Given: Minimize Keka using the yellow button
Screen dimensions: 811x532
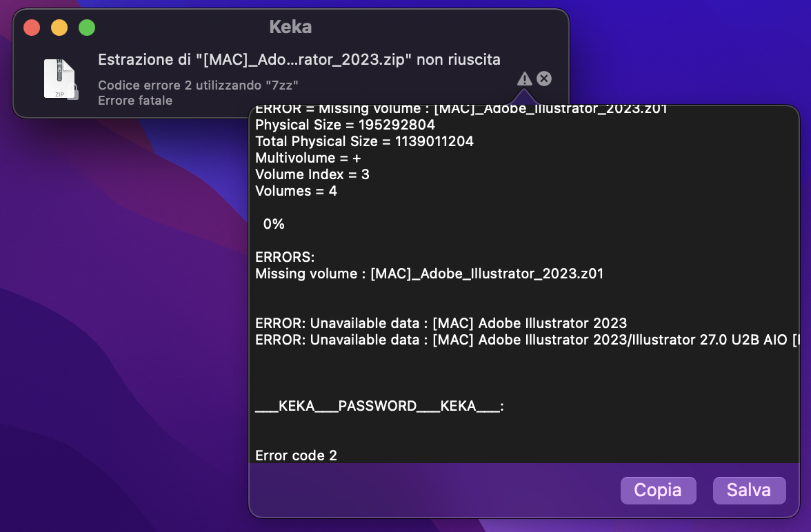Looking at the screenshot, I should [x=59, y=28].
